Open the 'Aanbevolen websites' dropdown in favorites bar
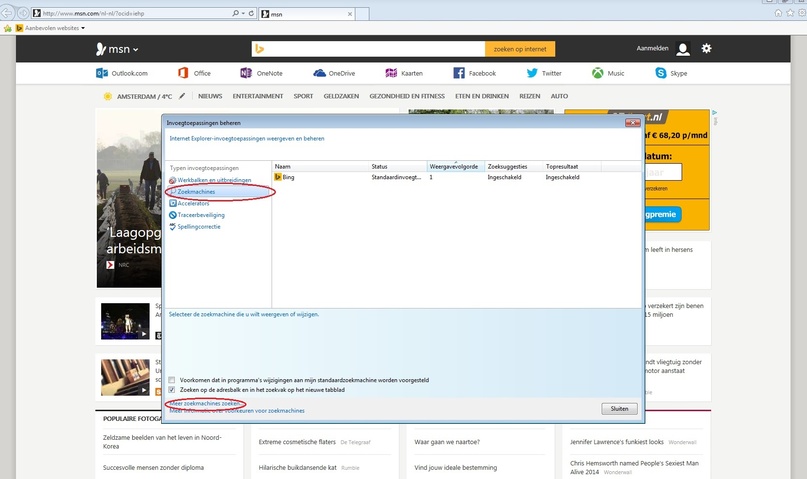Image resolution: width=807 pixels, height=479 pixels. point(83,28)
